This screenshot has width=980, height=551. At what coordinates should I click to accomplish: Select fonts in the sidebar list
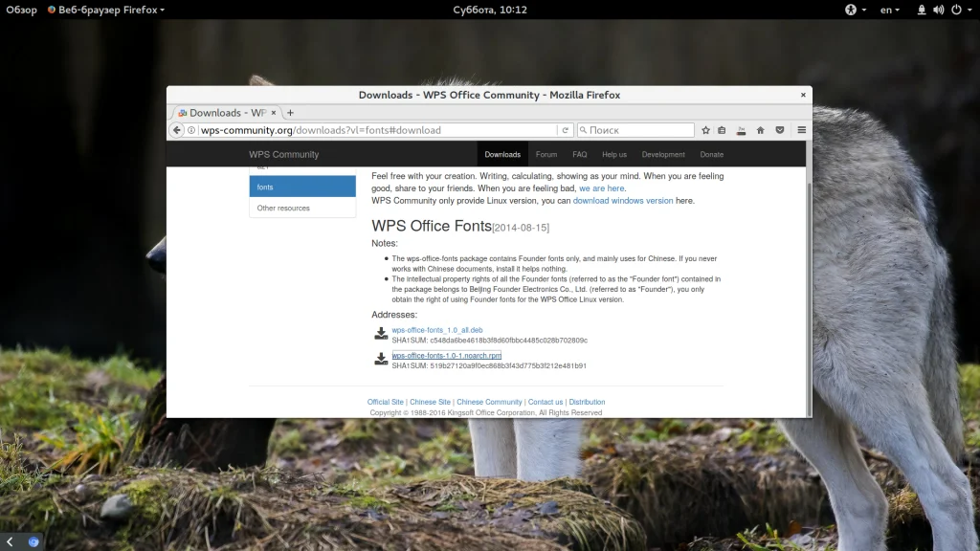coord(302,187)
